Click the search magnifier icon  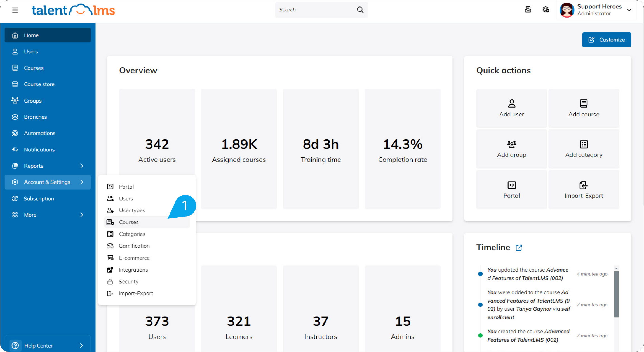pyautogui.click(x=360, y=10)
